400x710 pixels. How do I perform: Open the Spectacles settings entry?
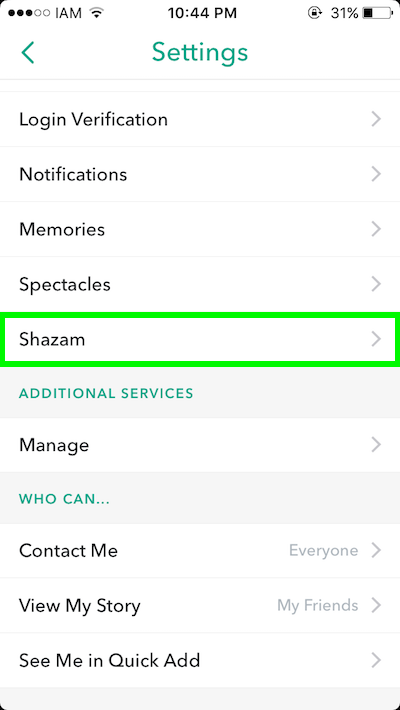point(200,284)
